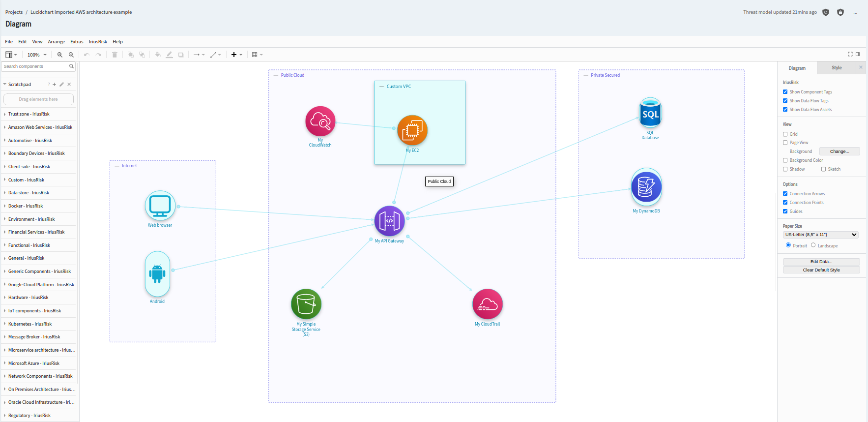Image resolution: width=868 pixels, height=422 pixels.
Task: Add to Scratchpad with plus icon
Action: point(54,85)
